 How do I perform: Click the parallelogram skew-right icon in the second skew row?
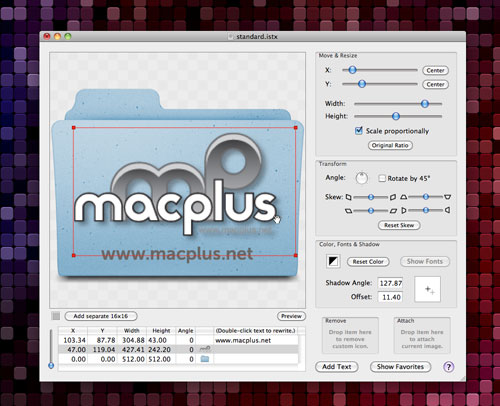tap(394, 210)
